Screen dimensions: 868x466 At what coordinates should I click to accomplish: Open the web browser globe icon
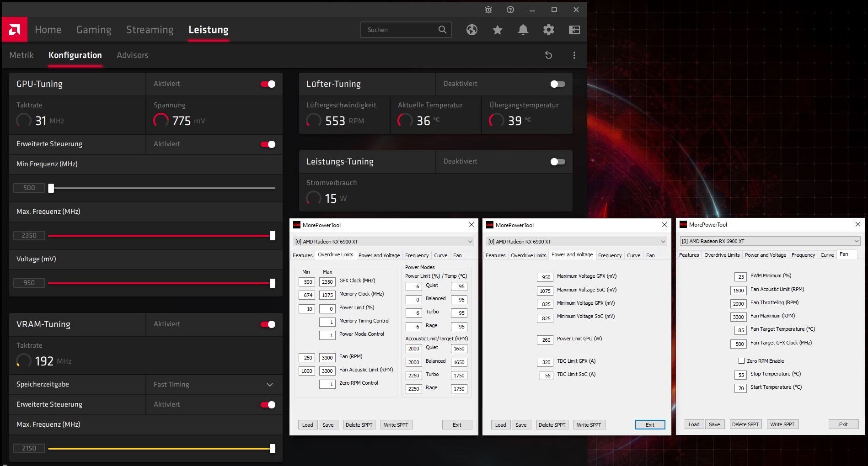coord(472,30)
